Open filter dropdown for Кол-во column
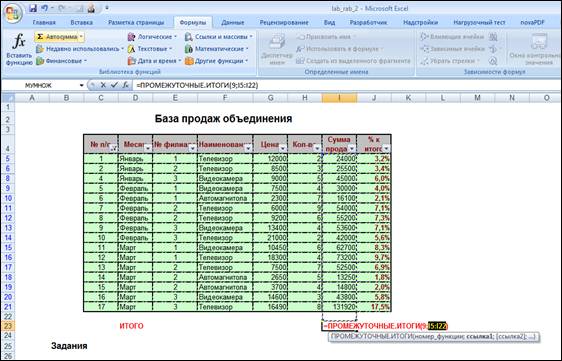The width and height of the screenshot is (562, 361). [317, 148]
